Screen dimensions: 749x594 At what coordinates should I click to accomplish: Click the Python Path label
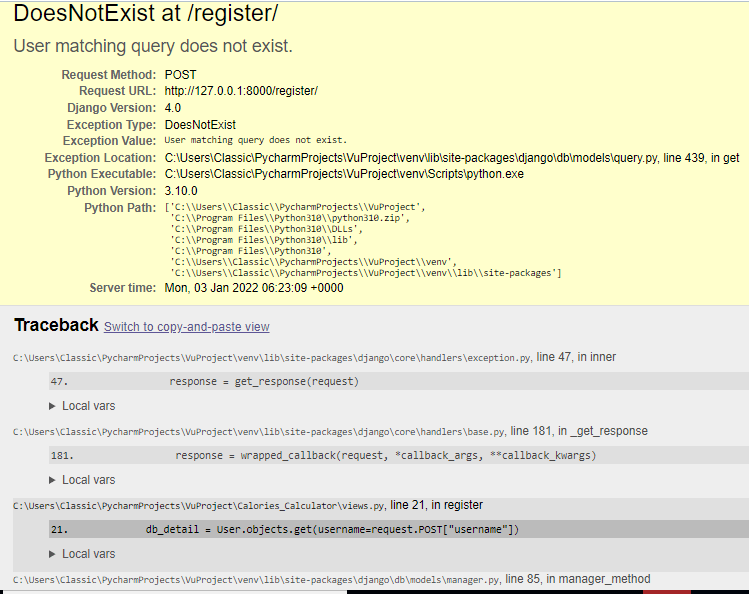click(120, 208)
